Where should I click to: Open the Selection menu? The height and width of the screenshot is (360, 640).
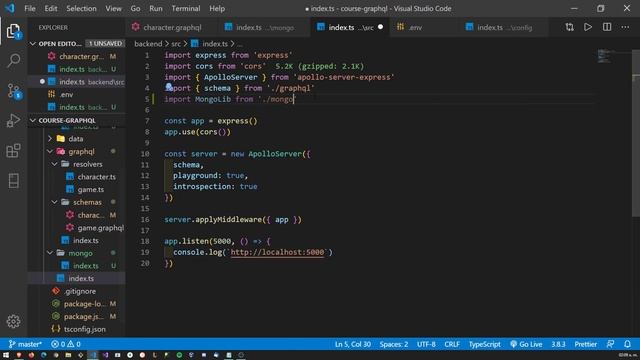pos(81,8)
